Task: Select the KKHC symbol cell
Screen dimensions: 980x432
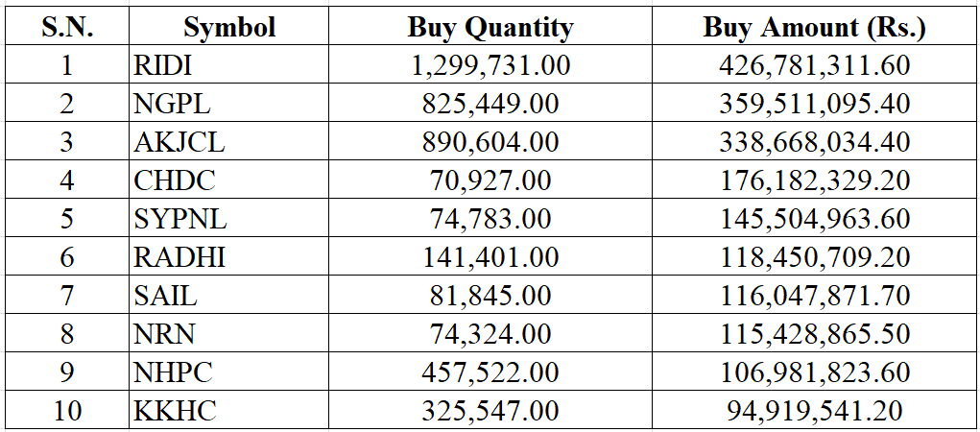Action: [x=175, y=411]
